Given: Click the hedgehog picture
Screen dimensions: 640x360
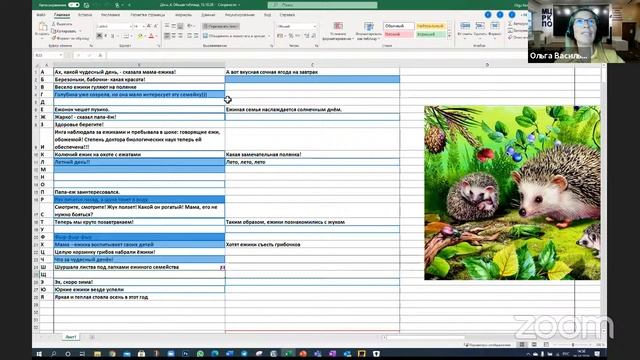Looking at the screenshot, I should tap(512, 193).
